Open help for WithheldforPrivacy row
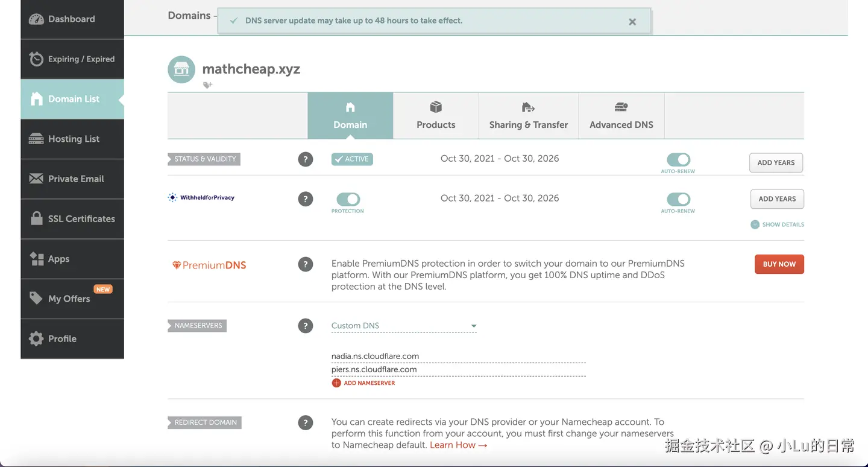 pos(306,199)
